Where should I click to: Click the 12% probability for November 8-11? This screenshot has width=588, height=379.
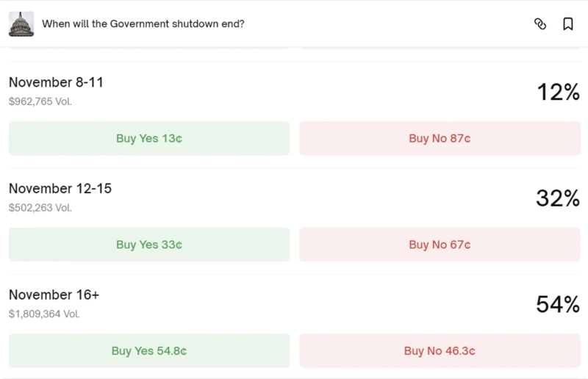(x=558, y=92)
